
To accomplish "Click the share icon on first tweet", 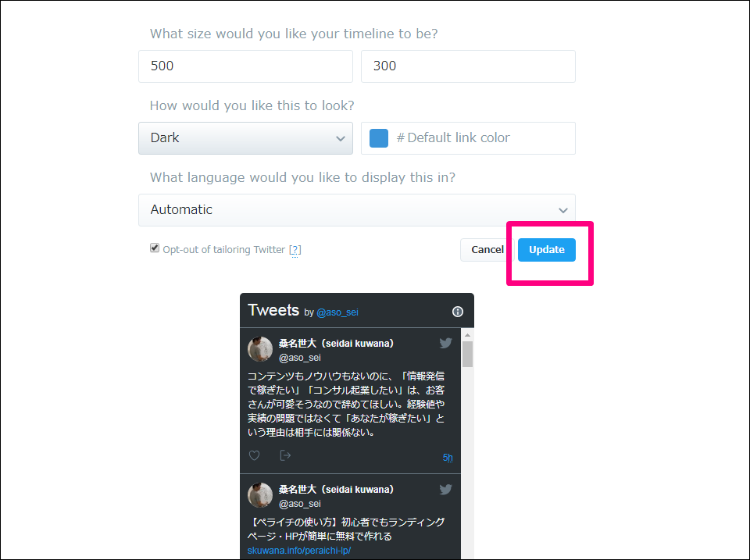I will pos(285,455).
